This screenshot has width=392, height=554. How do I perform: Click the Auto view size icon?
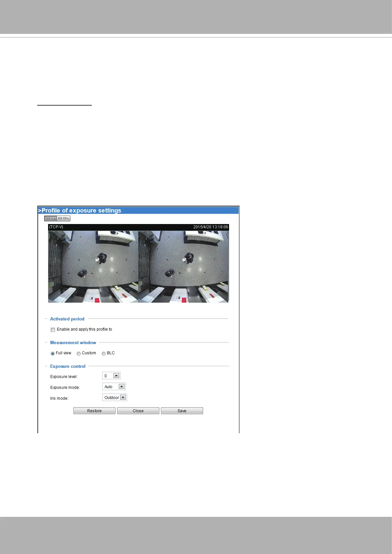pos(51,218)
